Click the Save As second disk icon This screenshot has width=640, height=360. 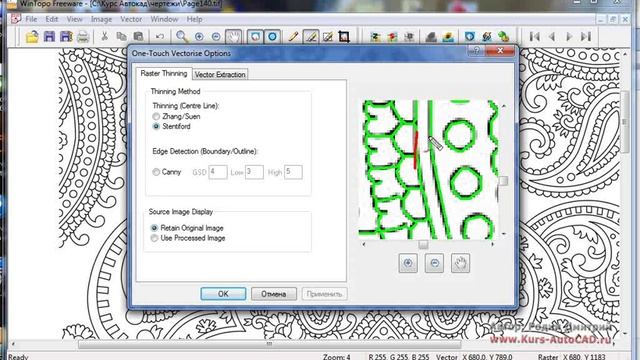click(66, 37)
